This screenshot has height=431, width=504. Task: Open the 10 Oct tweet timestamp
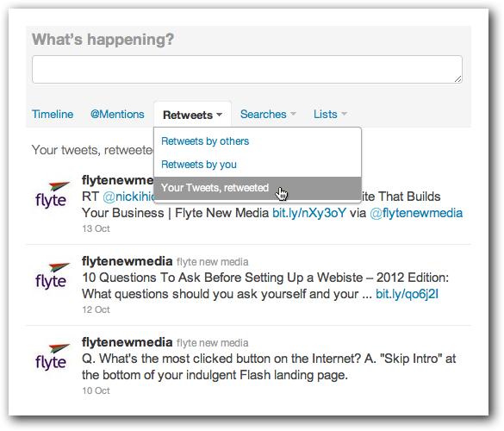[96, 390]
